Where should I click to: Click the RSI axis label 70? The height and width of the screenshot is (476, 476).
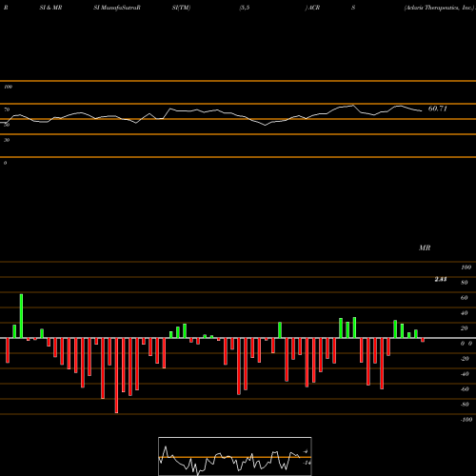click(x=7, y=109)
